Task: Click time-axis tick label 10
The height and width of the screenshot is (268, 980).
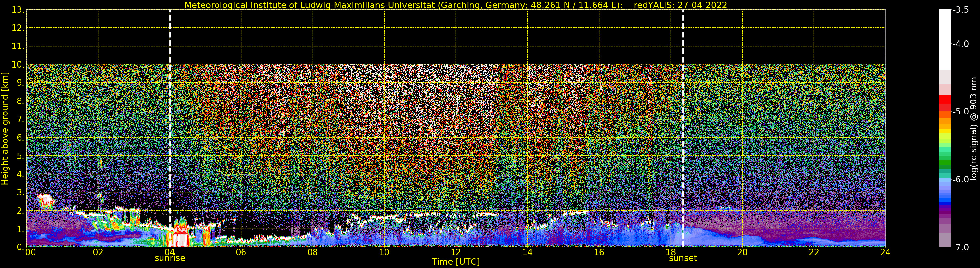Action: coord(384,252)
